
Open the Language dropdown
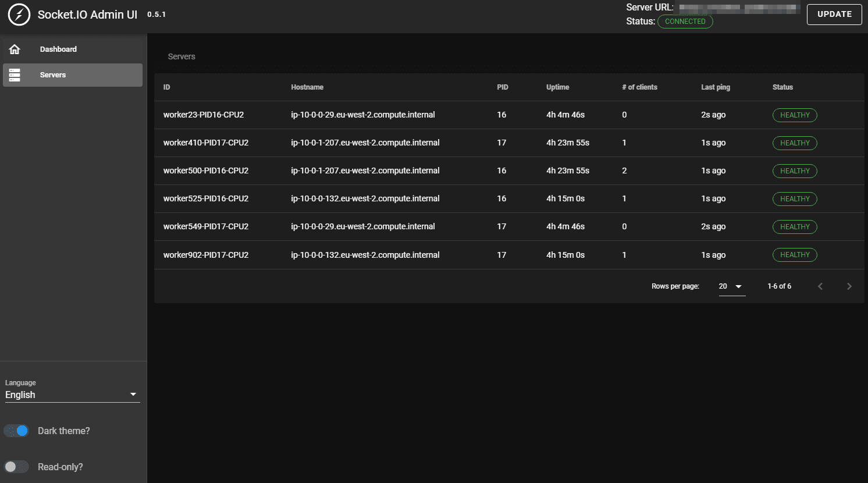[x=72, y=395]
